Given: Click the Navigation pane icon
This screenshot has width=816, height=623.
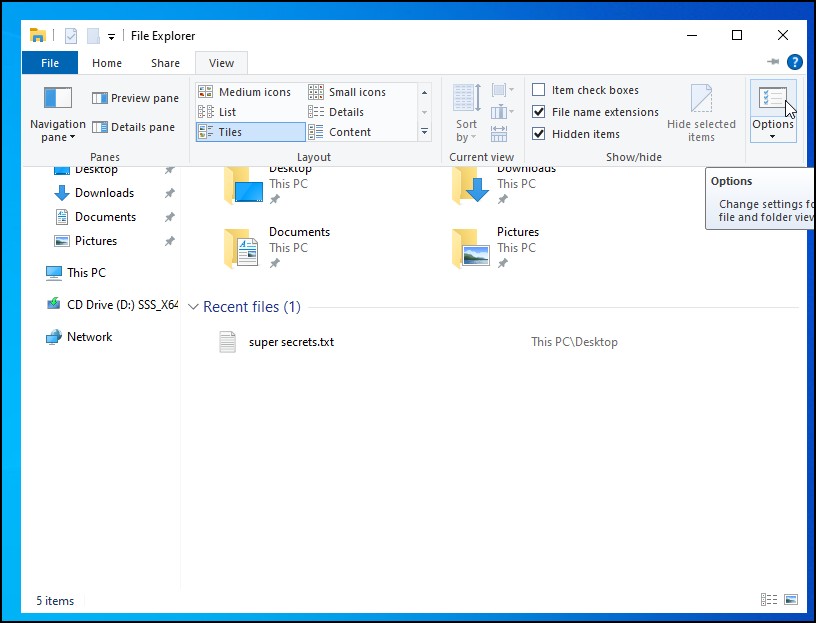Looking at the screenshot, I should (x=58, y=98).
